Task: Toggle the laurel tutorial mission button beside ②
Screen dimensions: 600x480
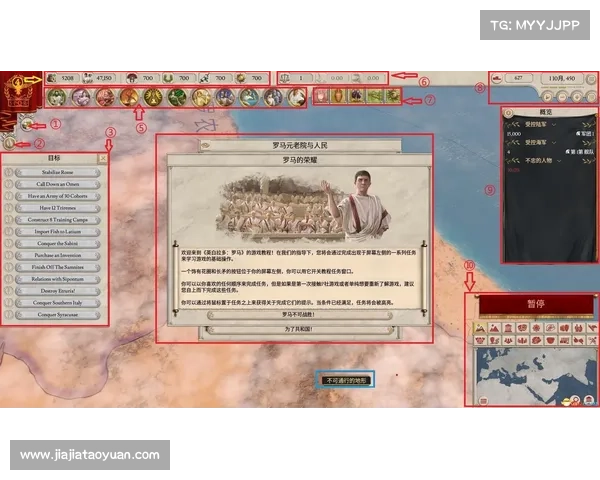Action: (x=10, y=144)
